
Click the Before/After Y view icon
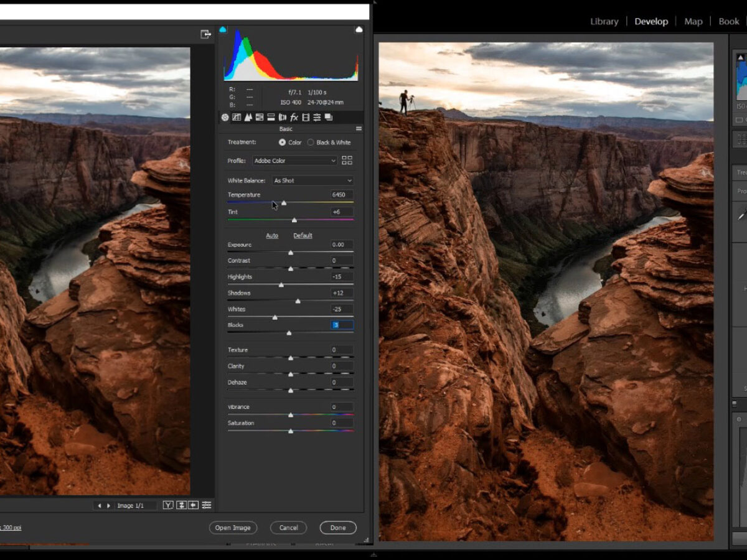pos(168,505)
